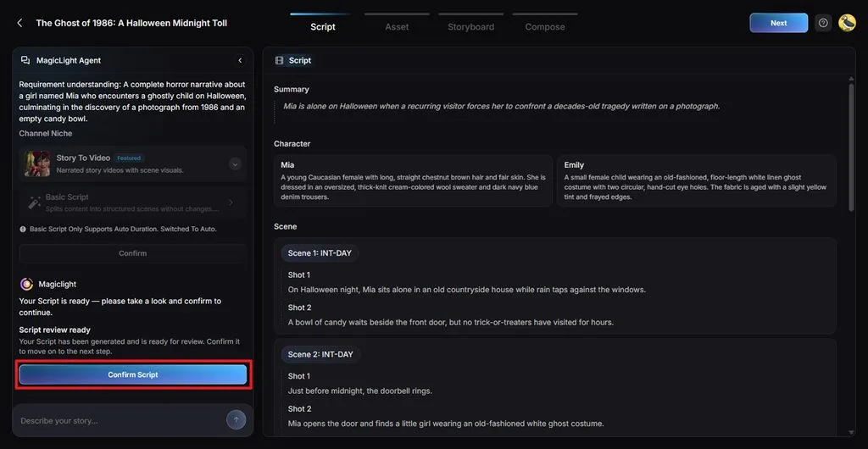Go back using the arrow beside the title
The height and width of the screenshot is (449, 868).
(x=20, y=23)
